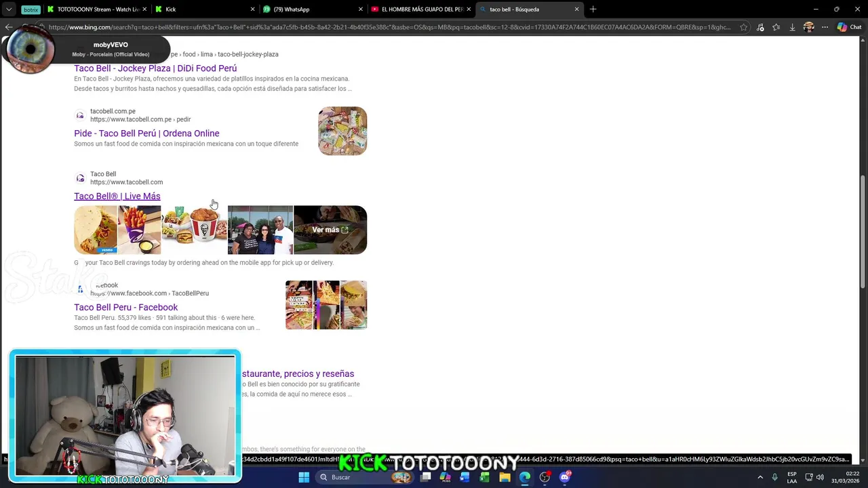This screenshot has height=488, width=868.
Task: Click the bing.com address bar
Action: (390, 27)
